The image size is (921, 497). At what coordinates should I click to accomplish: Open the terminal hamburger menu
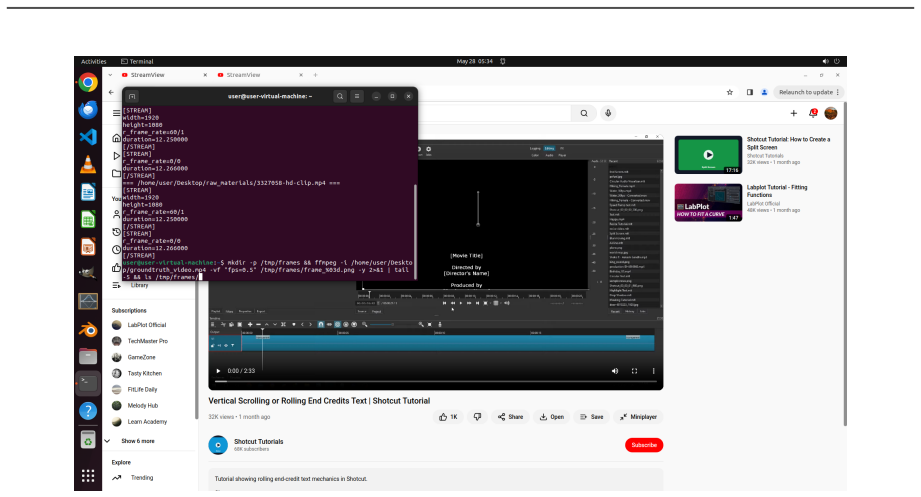[357, 96]
